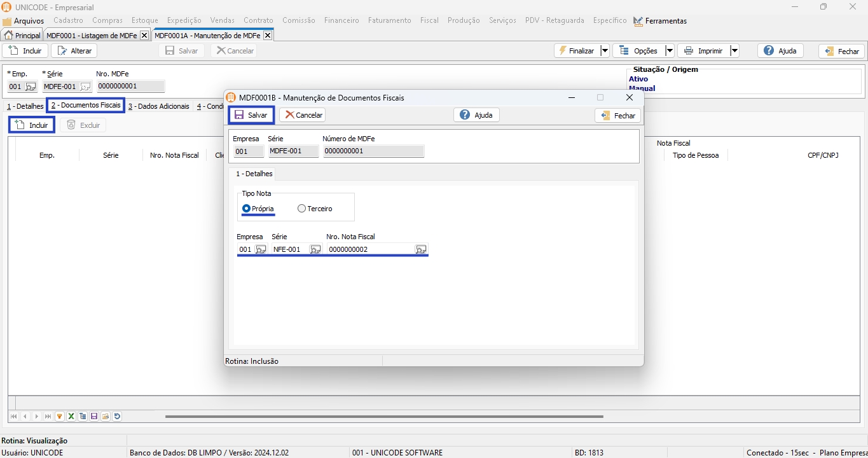Click Cancelar in the Documentos Fiscais dialog
This screenshot has height=458, width=868.
tap(303, 115)
